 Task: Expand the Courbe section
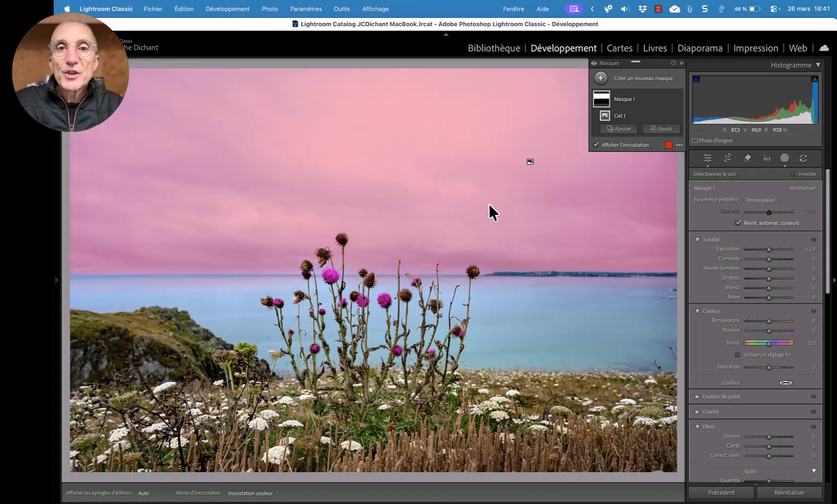tap(697, 412)
